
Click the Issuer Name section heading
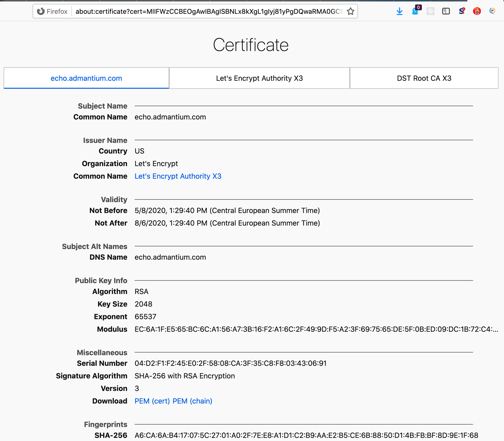tap(105, 140)
